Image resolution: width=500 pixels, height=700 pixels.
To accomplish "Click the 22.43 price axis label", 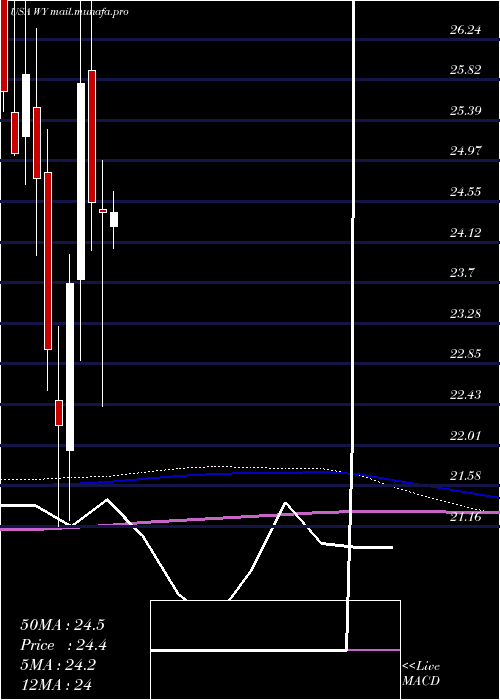I will point(465,394).
